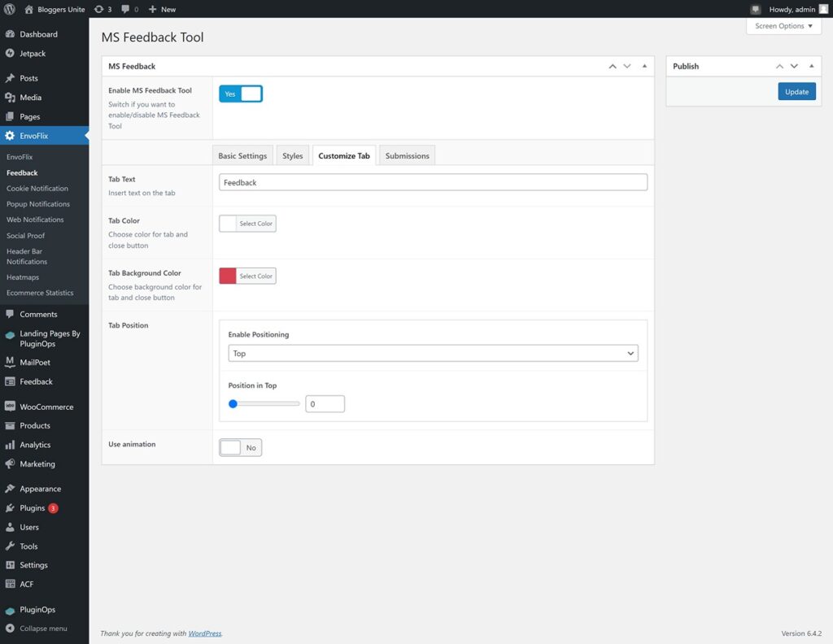This screenshot has width=833, height=644.
Task: Click the Collapse menu arrow icon
Action: click(x=11, y=628)
